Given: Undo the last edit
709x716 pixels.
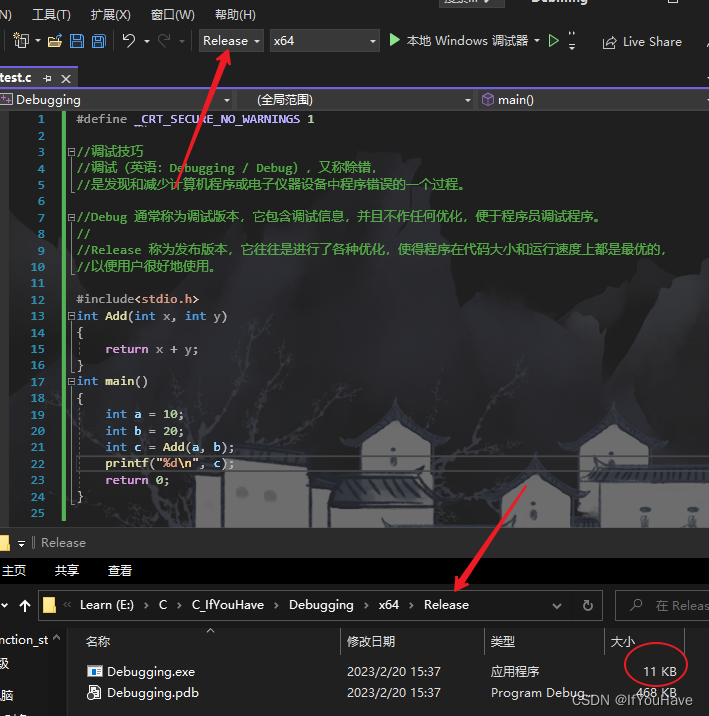Looking at the screenshot, I should click(129, 41).
